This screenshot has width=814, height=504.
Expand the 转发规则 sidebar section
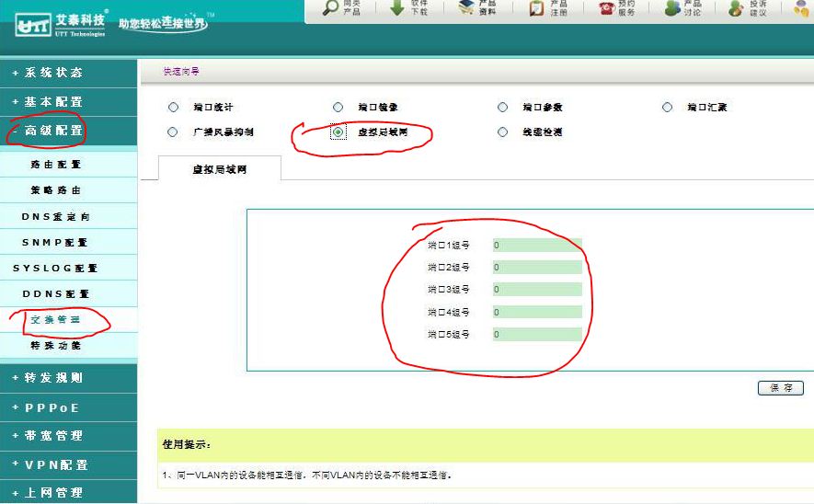tap(69, 378)
